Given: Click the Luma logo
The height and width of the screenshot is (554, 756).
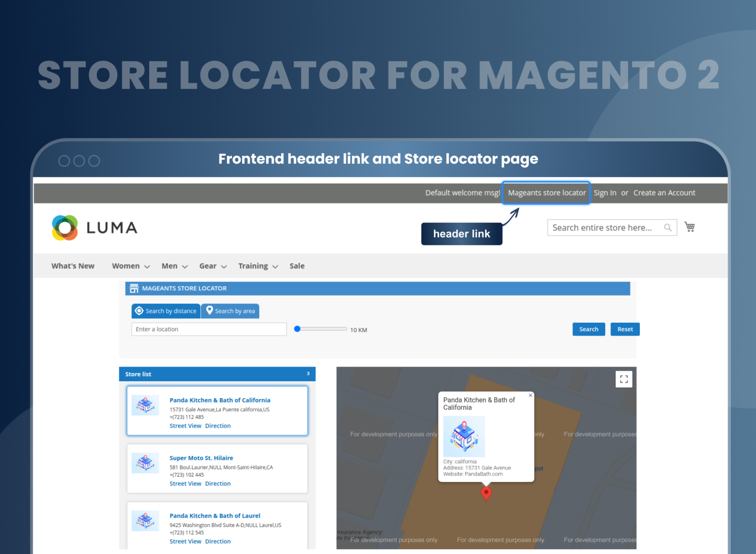Looking at the screenshot, I should pos(94,227).
